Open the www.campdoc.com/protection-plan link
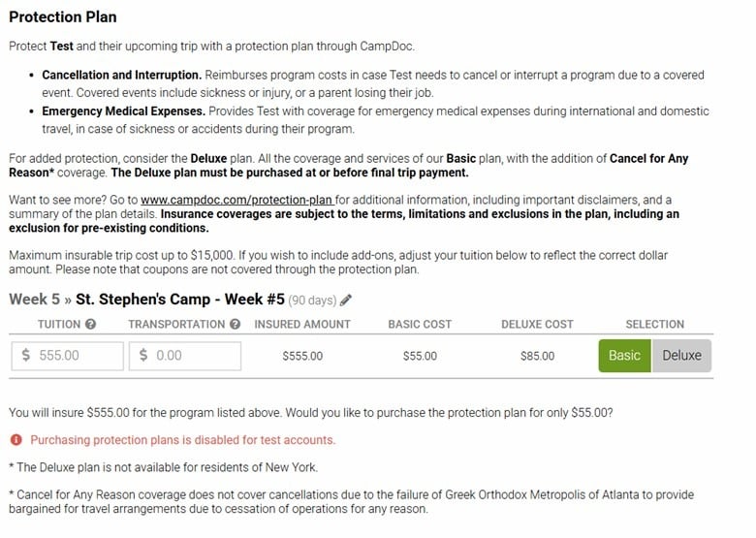Screen dimensions: 756x538 pos(236,201)
